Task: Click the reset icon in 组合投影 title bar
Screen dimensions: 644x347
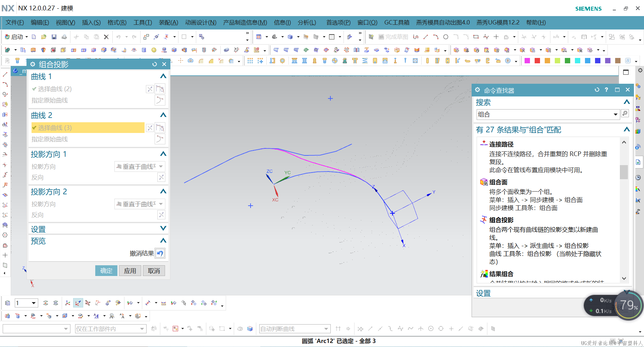Action: [154, 64]
